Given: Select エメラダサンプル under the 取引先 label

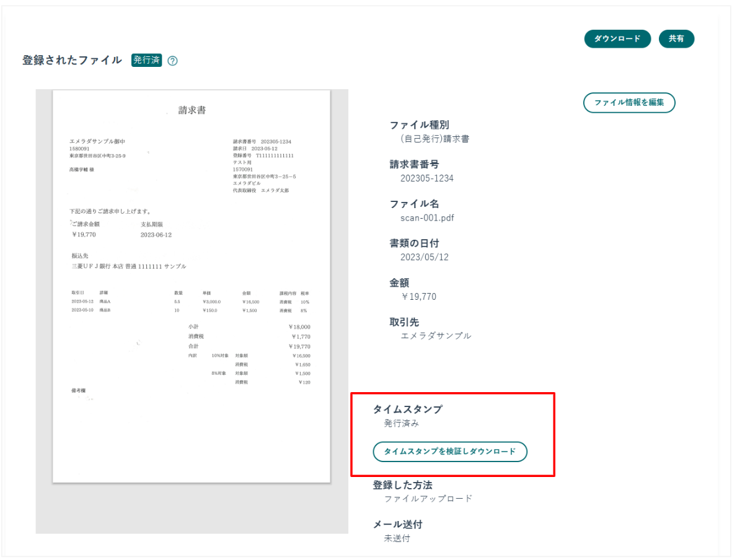Looking at the screenshot, I should 436,336.
